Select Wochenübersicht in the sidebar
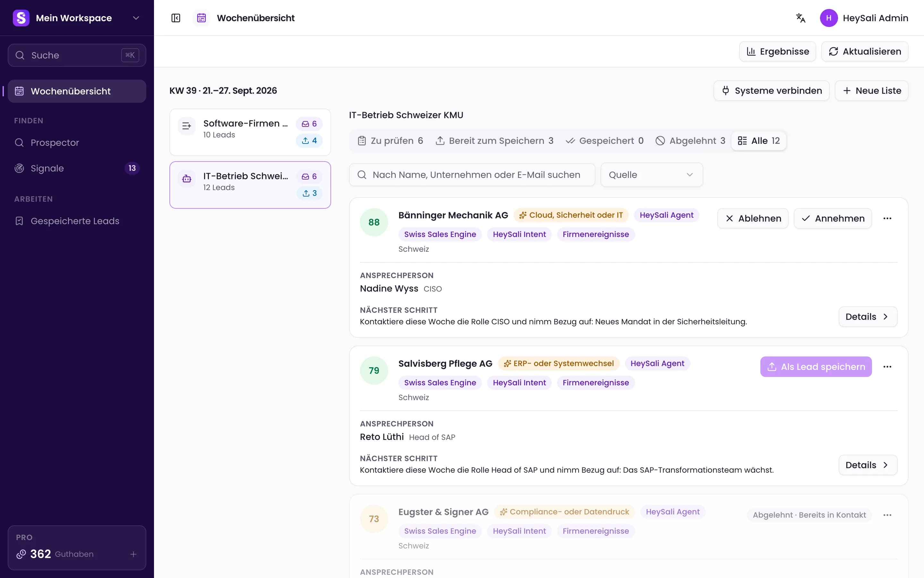The image size is (924, 578). click(77, 92)
